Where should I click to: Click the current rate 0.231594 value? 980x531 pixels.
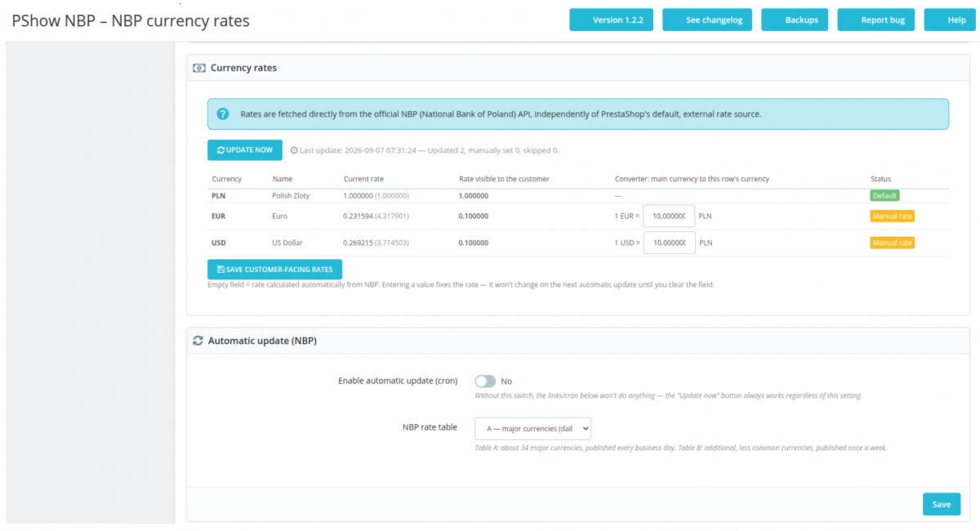[x=358, y=216]
